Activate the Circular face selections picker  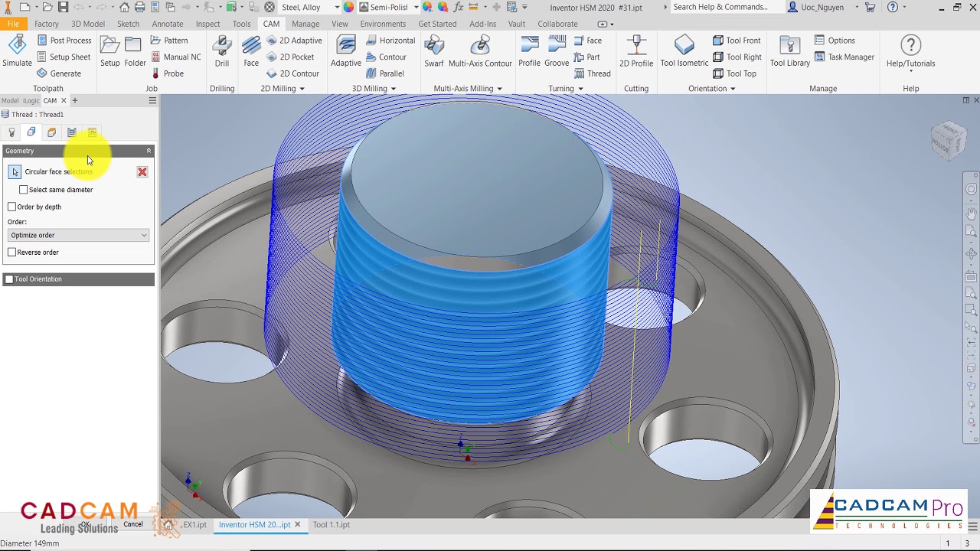tap(15, 172)
